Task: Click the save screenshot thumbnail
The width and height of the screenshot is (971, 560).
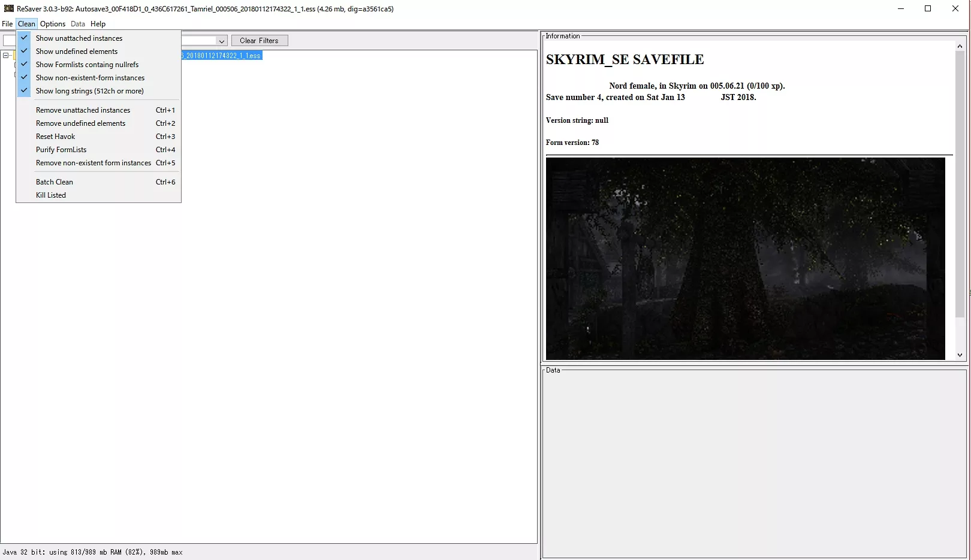Action: pyautogui.click(x=745, y=259)
